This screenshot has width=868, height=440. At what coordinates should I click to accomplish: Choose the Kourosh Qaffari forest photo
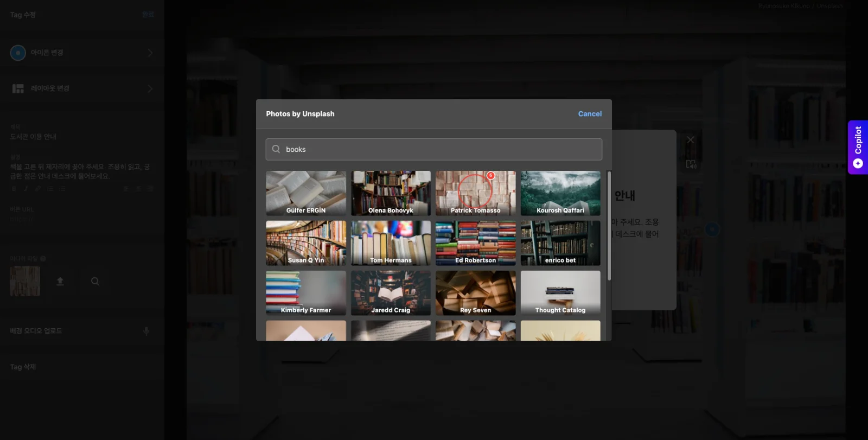tap(560, 193)
